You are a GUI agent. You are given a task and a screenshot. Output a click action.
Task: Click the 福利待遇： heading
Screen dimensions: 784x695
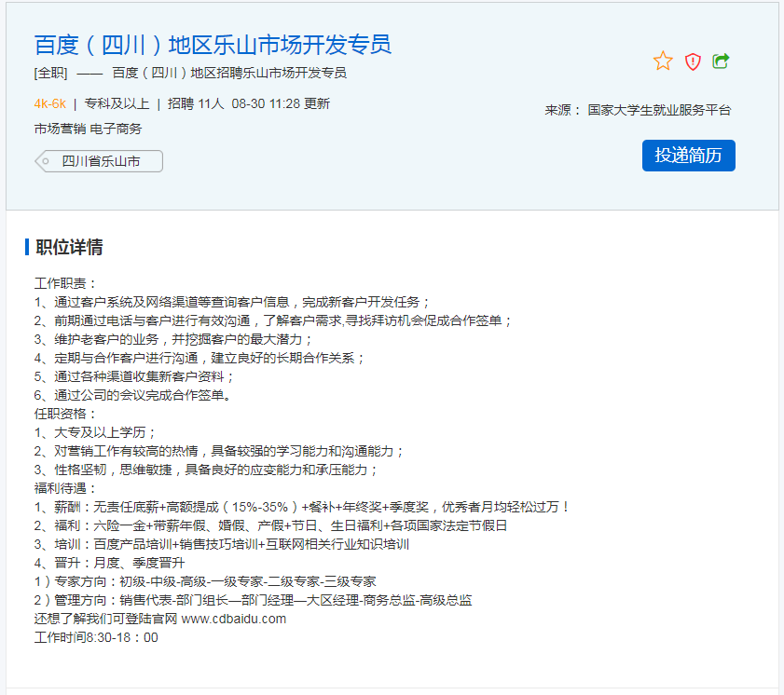click(65, 488)
